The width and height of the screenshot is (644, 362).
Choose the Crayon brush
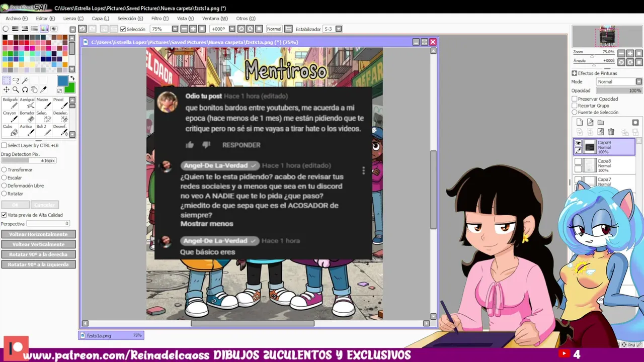tap(10, 116)
